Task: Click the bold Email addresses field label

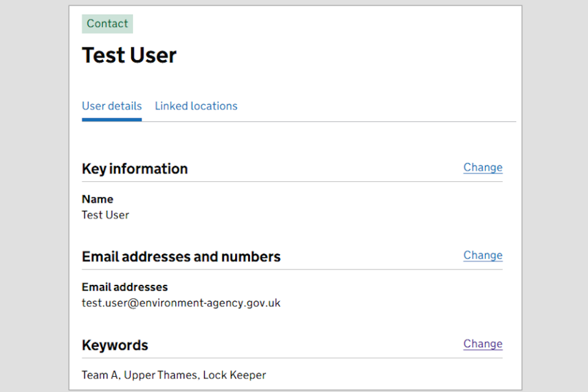Action: [x=125, y=287]
